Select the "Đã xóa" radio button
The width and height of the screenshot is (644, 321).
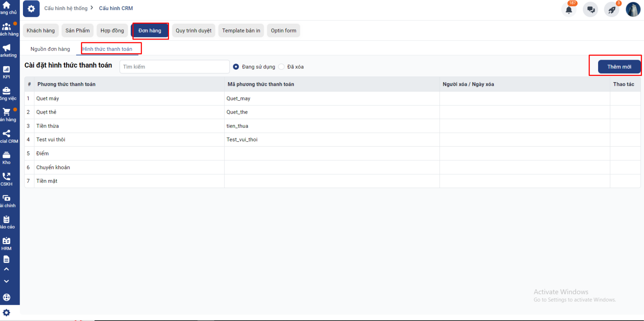click(281, 67)
